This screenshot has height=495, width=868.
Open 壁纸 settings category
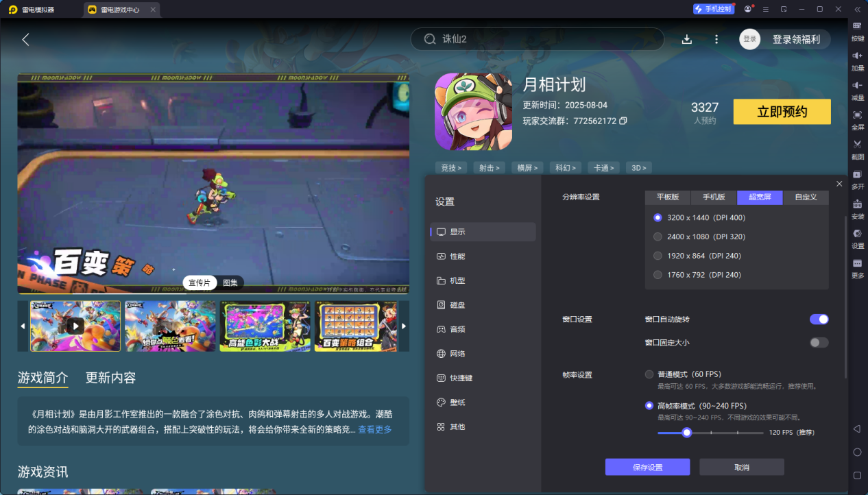coord(483,402)
